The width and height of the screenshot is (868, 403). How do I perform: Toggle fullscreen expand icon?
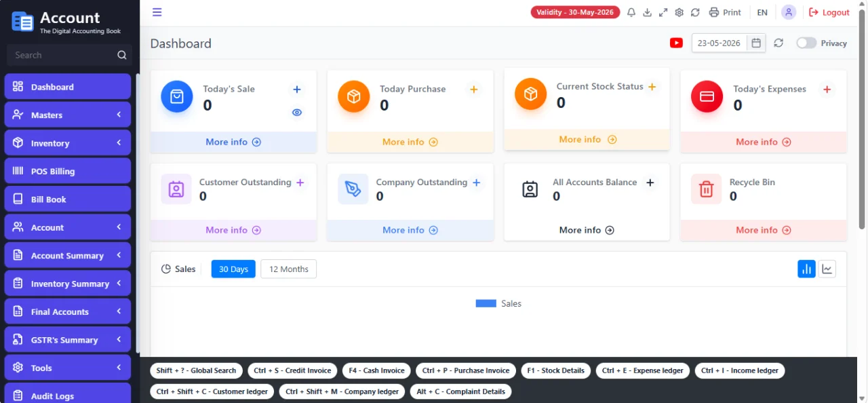click(663, 12)
